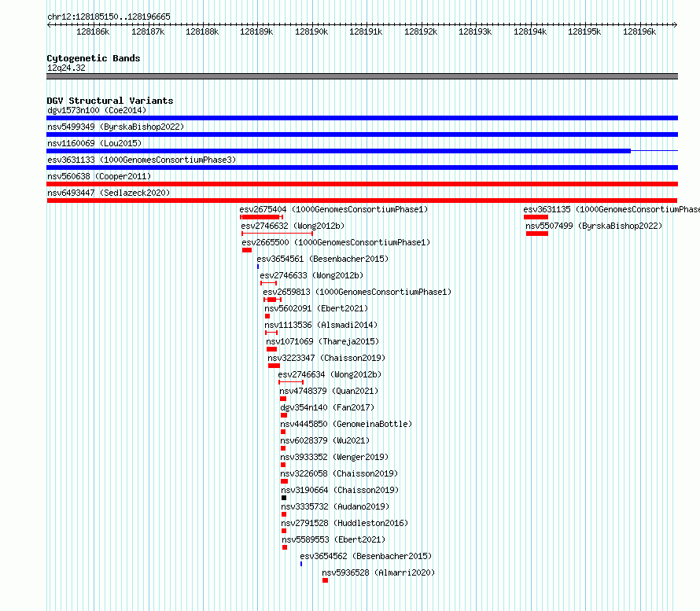Image resolution: width=700 pixels, height=611 pixels.
Task: Open nsv6493447 (Sedlazeck2020) label
Action: point(109,193)
